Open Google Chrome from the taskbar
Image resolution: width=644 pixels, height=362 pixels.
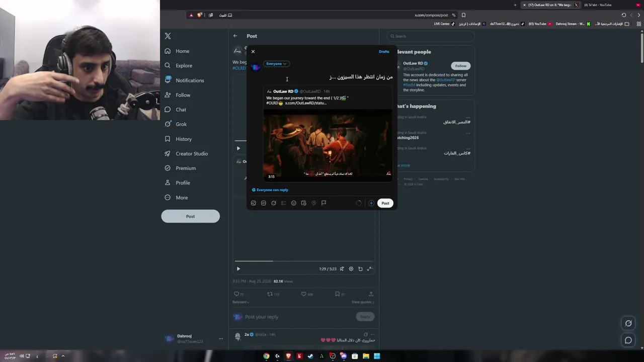tap(266, 356)
